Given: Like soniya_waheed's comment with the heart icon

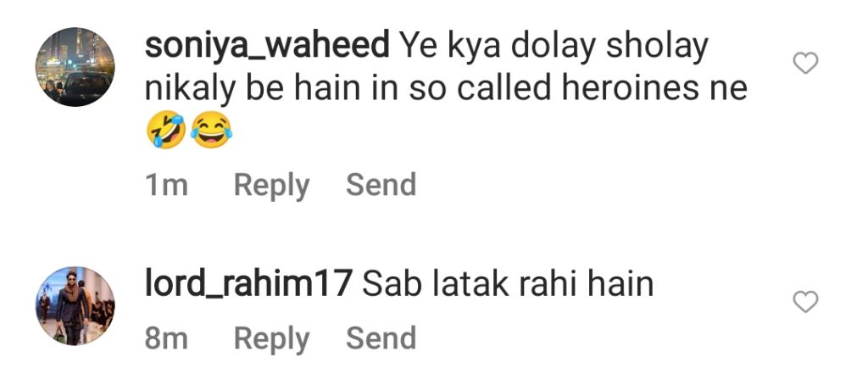Looking at the screenshot, I should click(805, 63).
